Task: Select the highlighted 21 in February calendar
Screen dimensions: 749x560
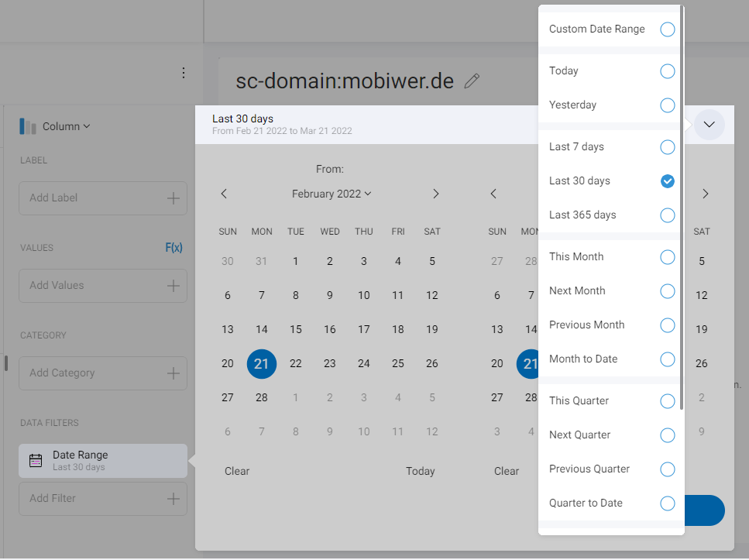Action: click(262, 364)
